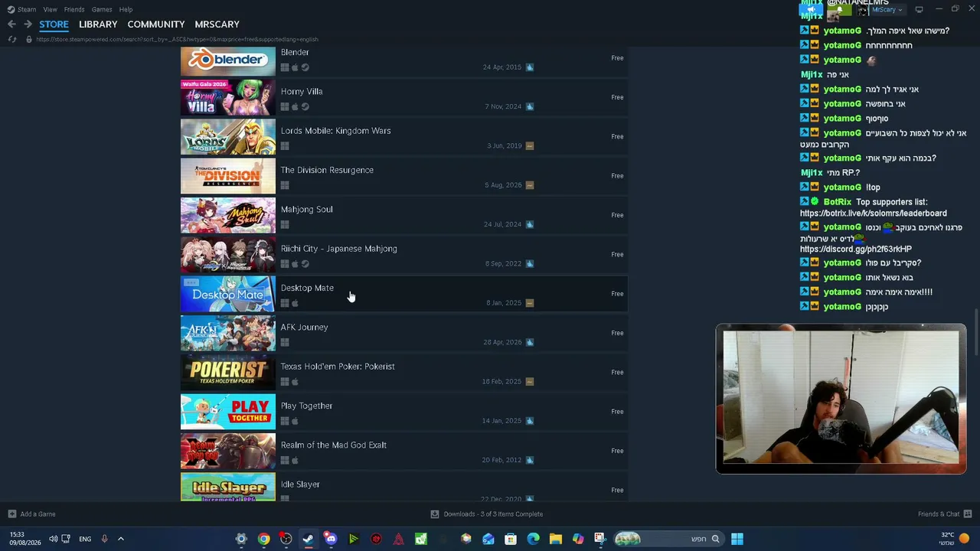Open Riichi City - Japanese Mahjong result

(x=404, y=256)
